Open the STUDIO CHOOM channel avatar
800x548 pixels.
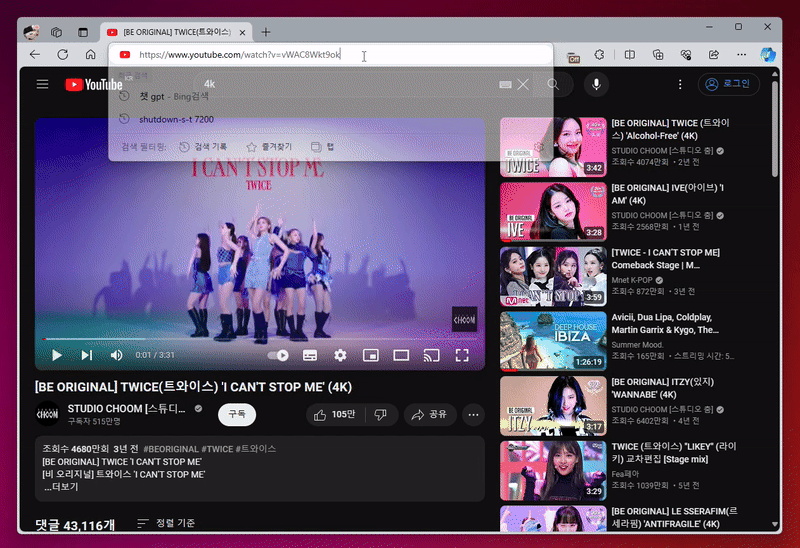[48, 414]
